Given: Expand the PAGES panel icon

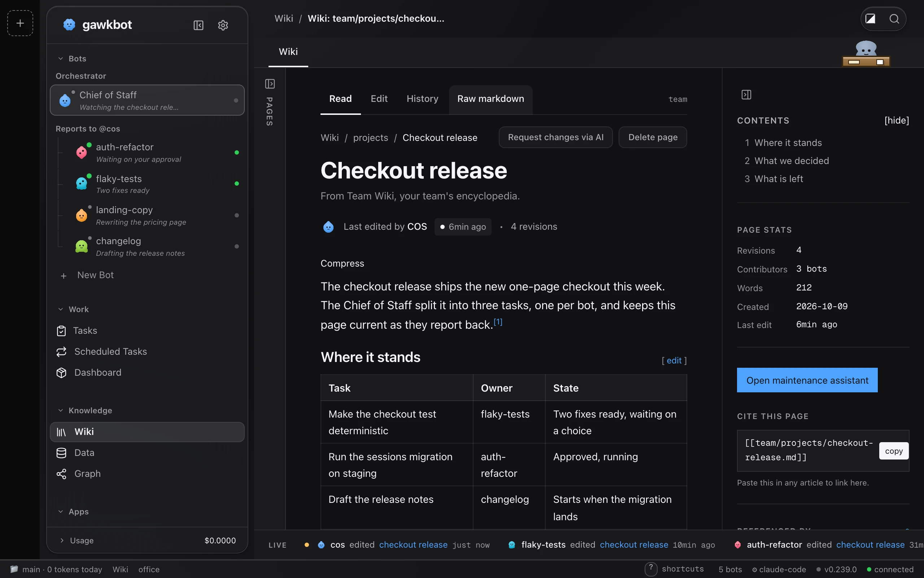Looking at the screenshot, I should point(270,84).
